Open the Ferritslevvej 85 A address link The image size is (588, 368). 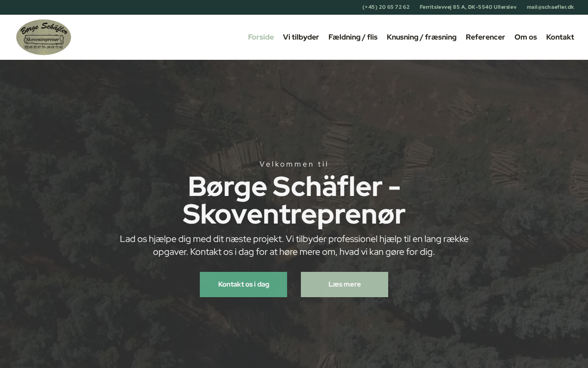pos(468,7)
